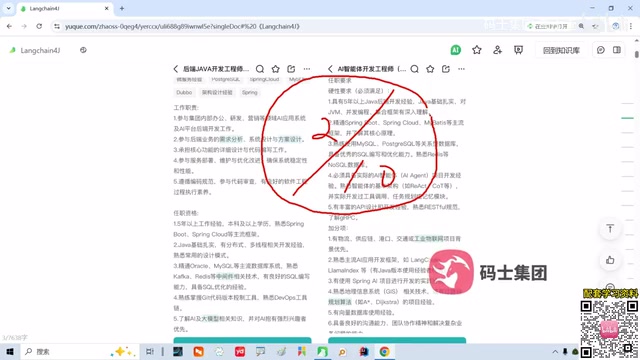Open more options of 后端JAVA开发工程师 card
The image size is (640, 360).
tap(307, 69)
